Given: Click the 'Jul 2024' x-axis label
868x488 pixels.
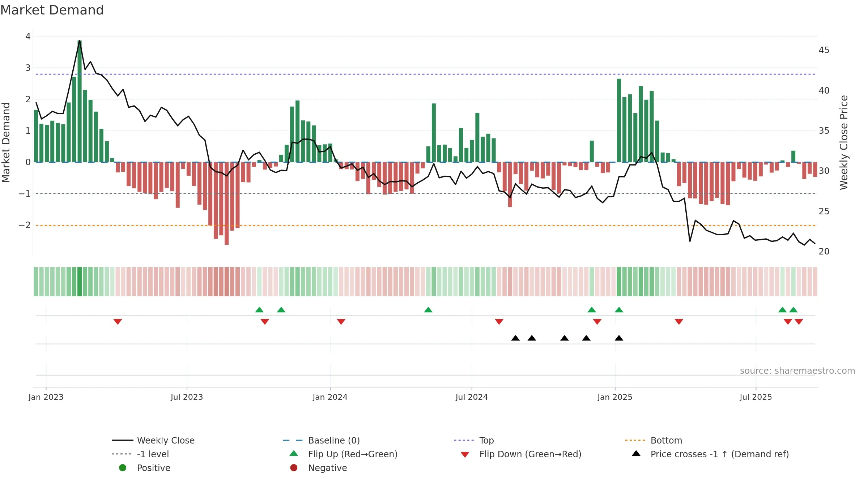Looking at the screenshot, I should [x=472, y=397].
